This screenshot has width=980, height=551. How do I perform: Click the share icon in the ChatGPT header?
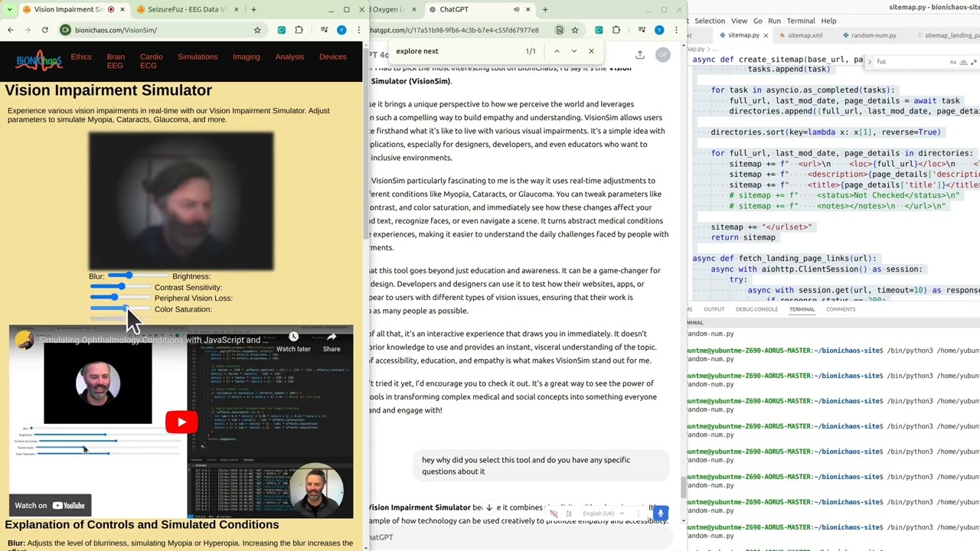click(640, 54)
